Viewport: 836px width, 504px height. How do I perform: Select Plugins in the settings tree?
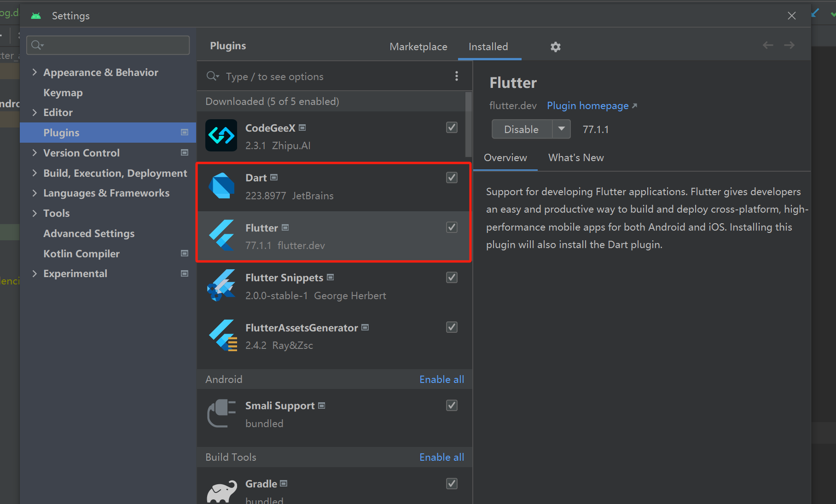pyautogui.click(x=108, y=133)
